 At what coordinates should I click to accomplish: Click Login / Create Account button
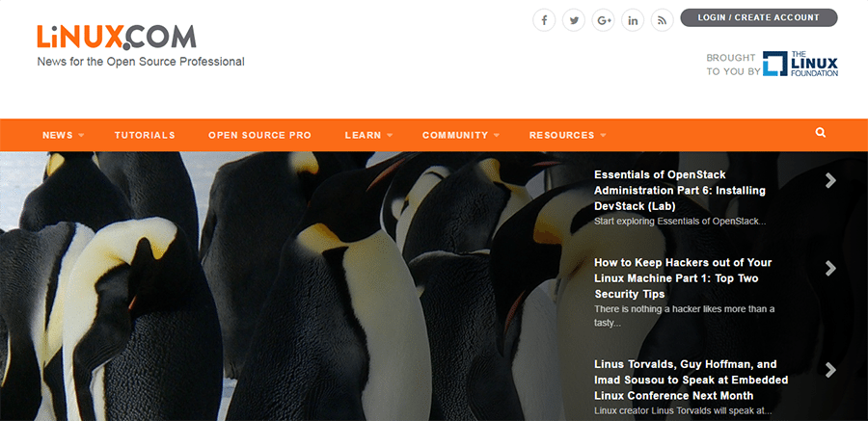pyautogui.click(x=758, y=17)
